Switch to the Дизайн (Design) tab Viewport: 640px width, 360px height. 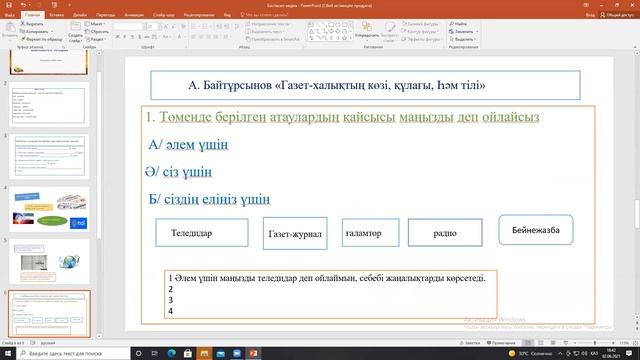coord(80,15)
